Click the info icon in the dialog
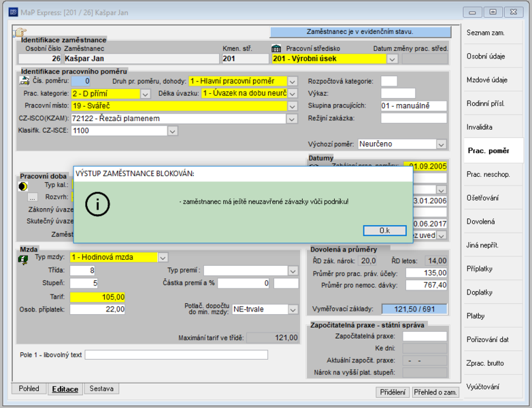 (x=97, y=204)
